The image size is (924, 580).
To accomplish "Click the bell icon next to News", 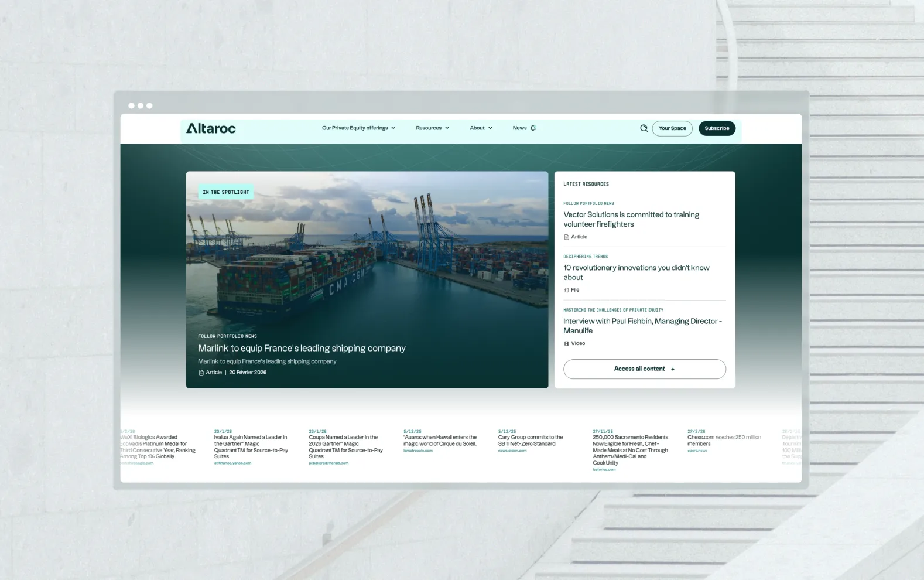I will (533, 128).
